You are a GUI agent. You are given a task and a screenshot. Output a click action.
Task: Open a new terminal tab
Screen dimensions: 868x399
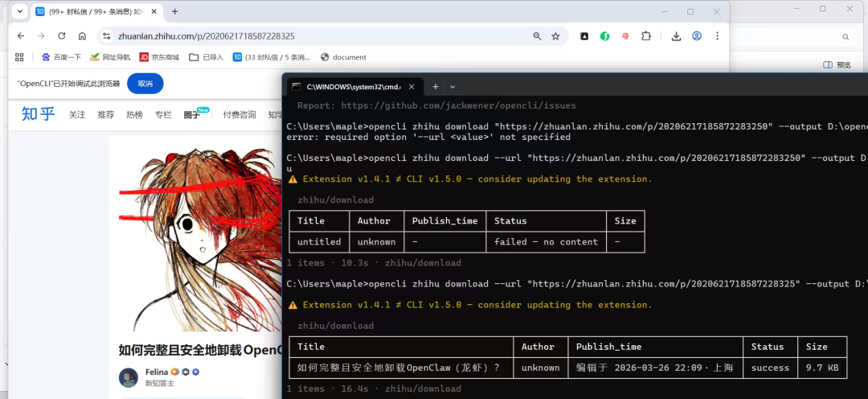pyautogui.click(x=436, y=86)
